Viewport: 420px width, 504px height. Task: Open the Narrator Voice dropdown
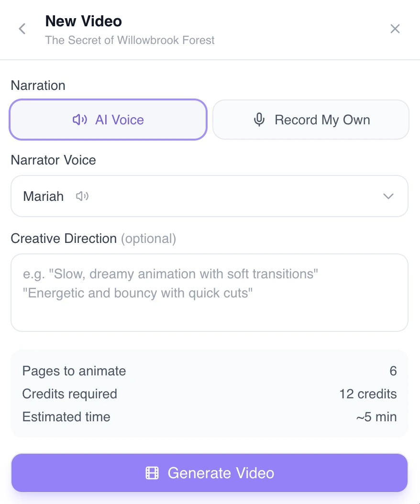click(x=210, y=196)
